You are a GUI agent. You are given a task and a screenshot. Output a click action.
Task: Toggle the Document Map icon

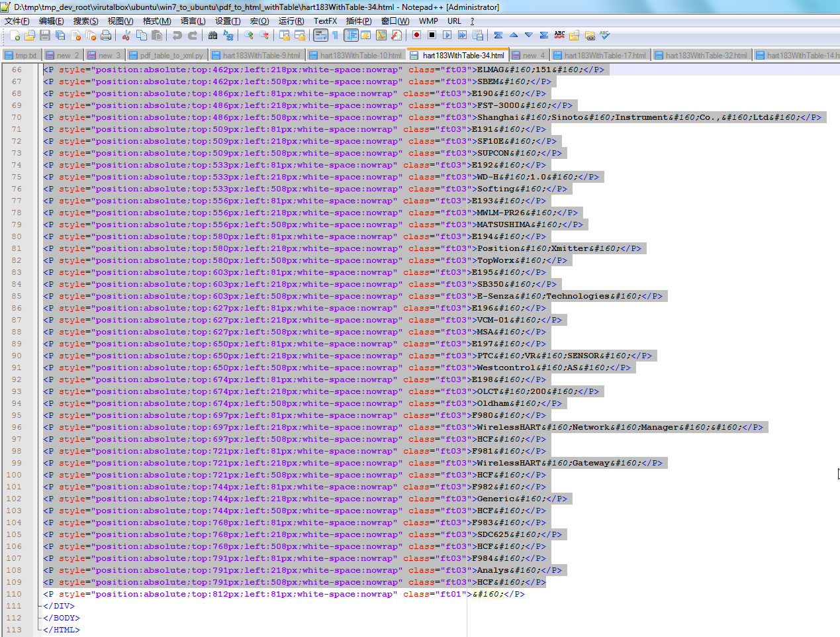(x=381, y=35)
